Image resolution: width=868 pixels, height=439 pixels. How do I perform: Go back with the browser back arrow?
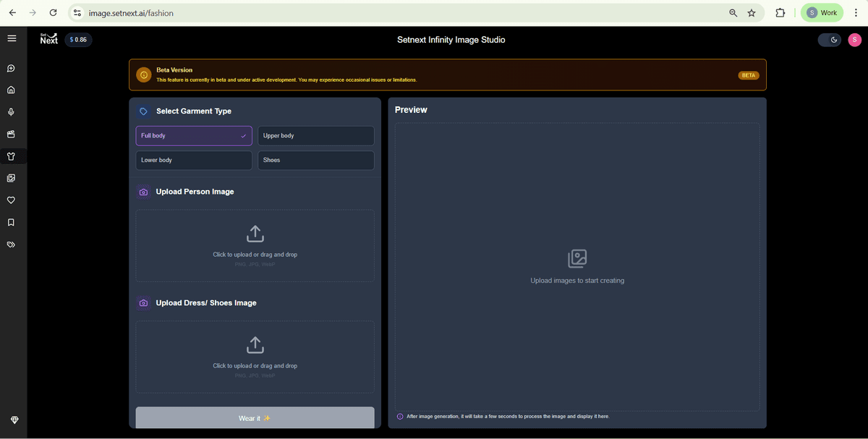coord(12,13)
